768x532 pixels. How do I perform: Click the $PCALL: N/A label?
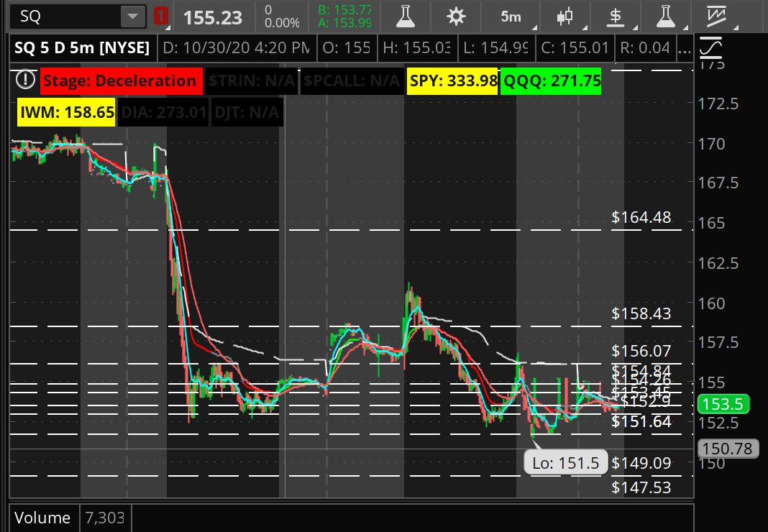point(351,81)
